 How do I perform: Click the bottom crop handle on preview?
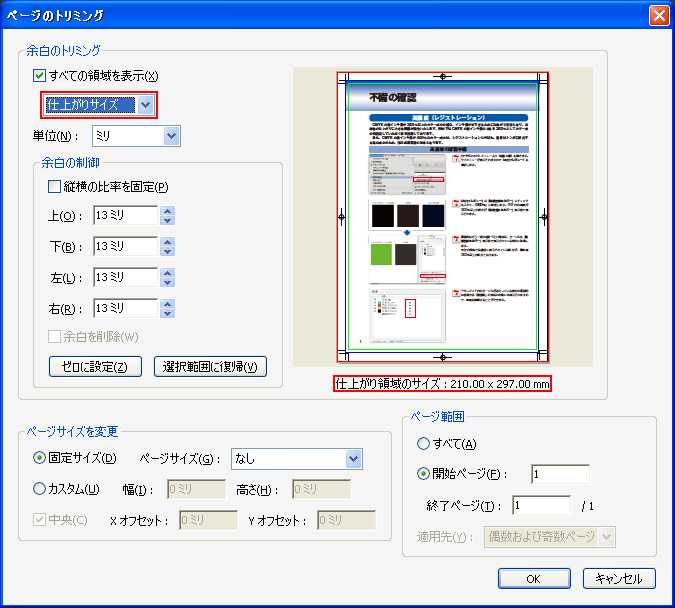[442, 357]
